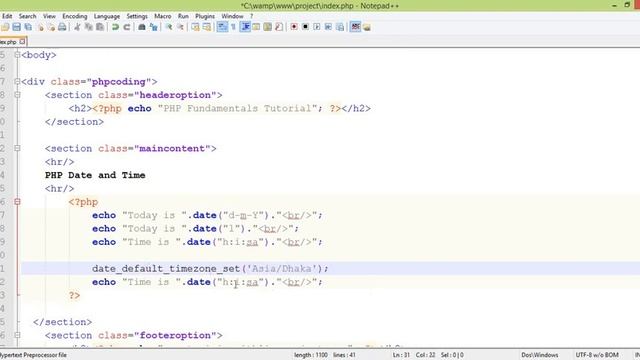Show the Document Map panel

268,27
